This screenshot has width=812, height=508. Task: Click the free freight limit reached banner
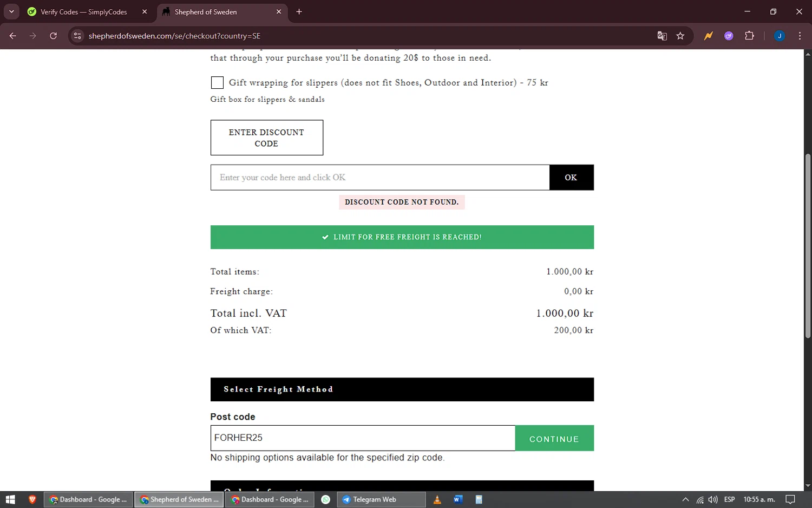pos(402,237)
